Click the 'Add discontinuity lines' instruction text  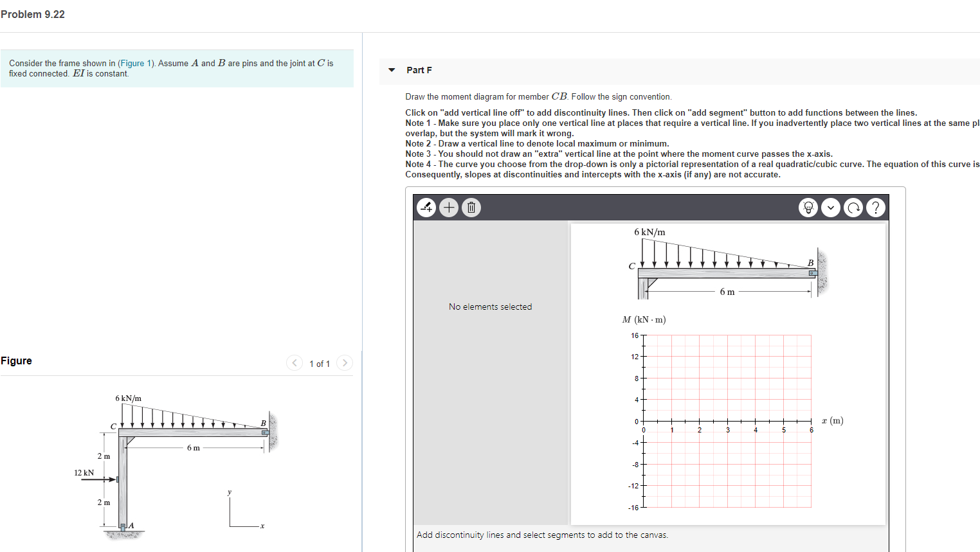[x=542, y=535]
